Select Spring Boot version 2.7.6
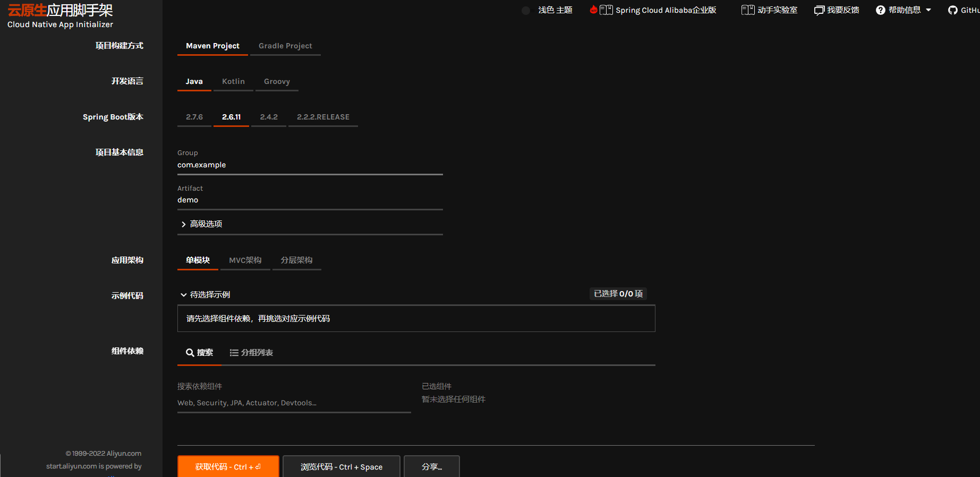980x477 pixels. tap(194, 117)
